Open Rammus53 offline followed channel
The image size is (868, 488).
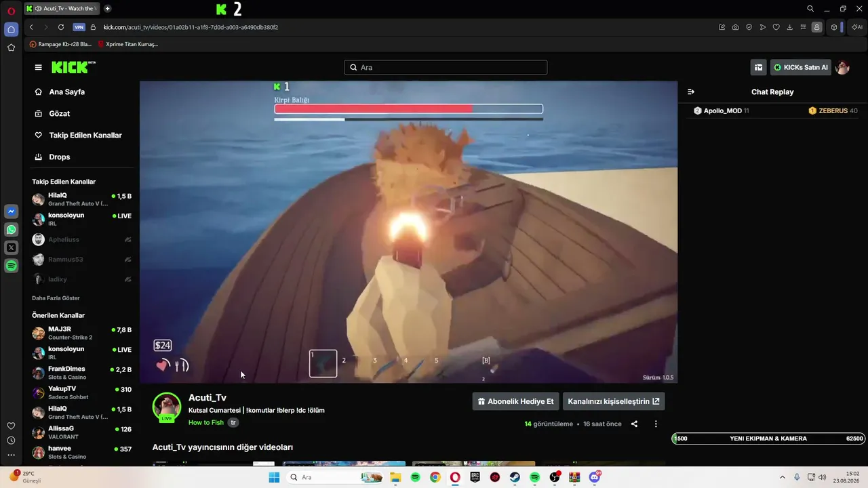[x=82, y=260]
